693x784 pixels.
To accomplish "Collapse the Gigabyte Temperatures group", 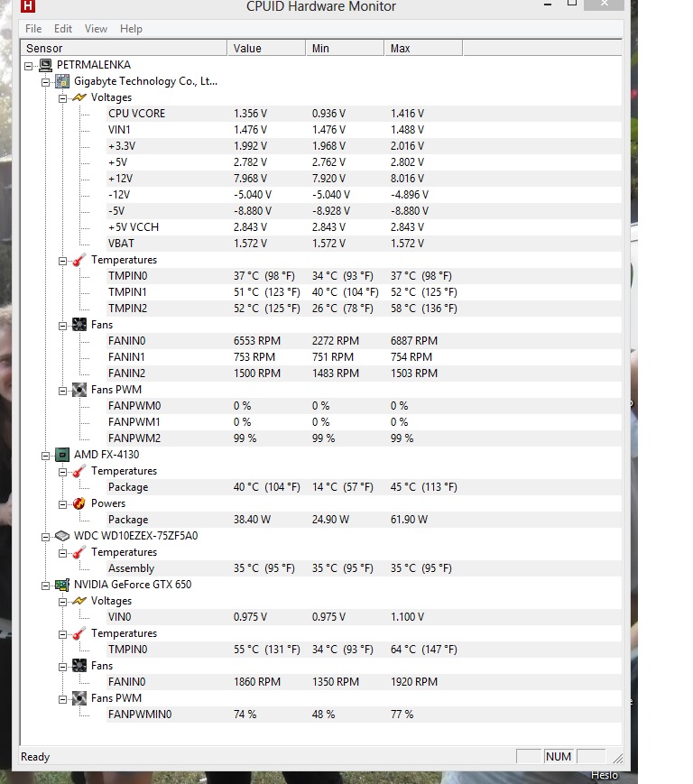I will pyautogui.click(x=63, y=261).
